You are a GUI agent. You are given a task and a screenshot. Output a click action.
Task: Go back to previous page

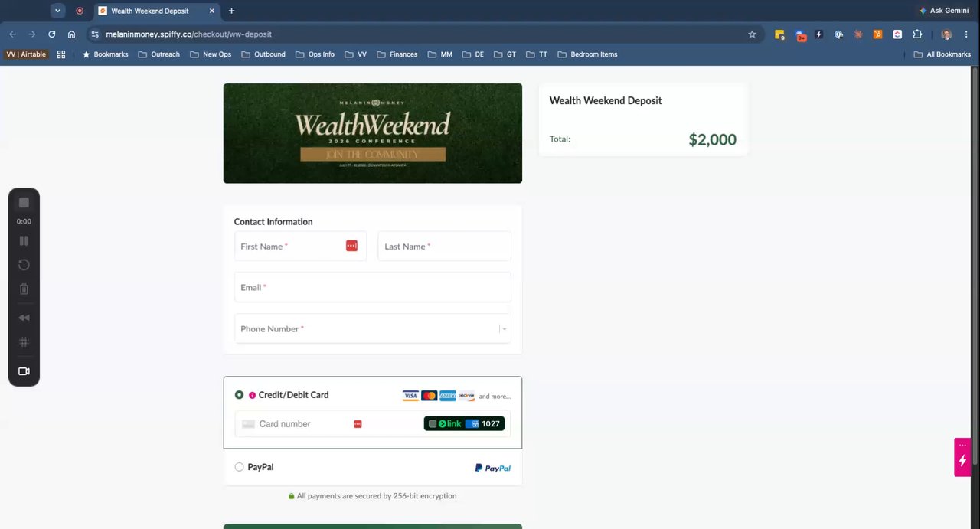12,34
